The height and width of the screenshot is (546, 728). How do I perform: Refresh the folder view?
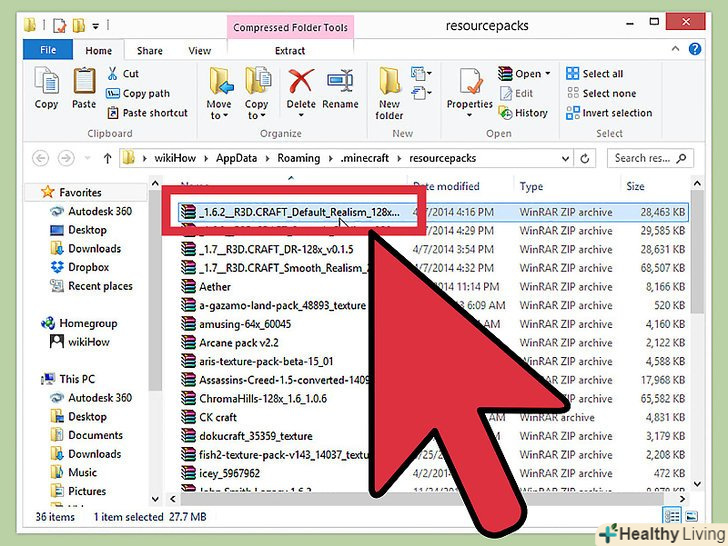[585, 158]
